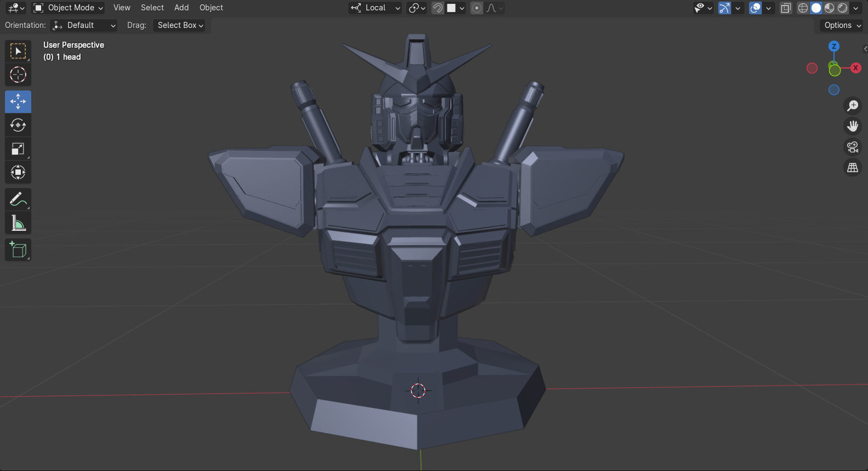Open the Object menu
The width and height of the screenshot is (868, 471).
(211, 8)
